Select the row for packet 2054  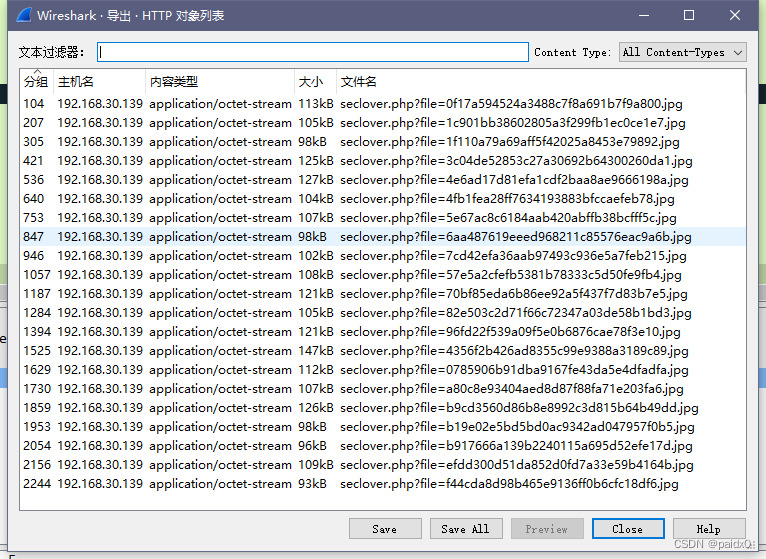point(383,446)
